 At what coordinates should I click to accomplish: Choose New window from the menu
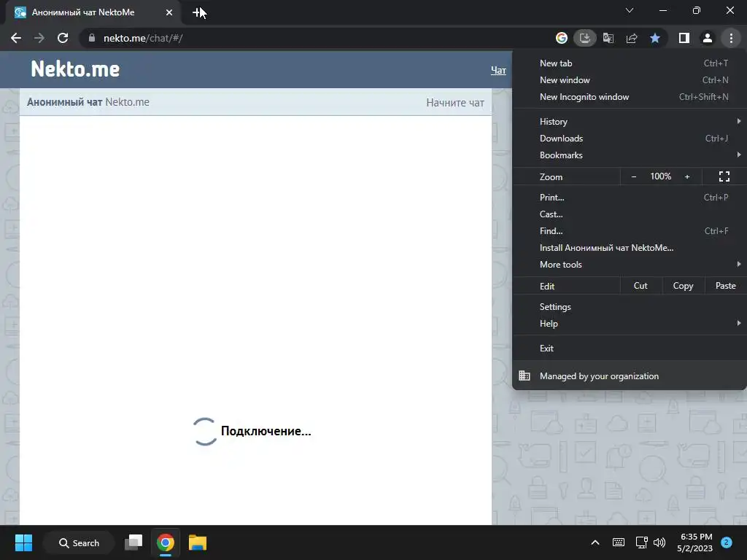[630, 80]
